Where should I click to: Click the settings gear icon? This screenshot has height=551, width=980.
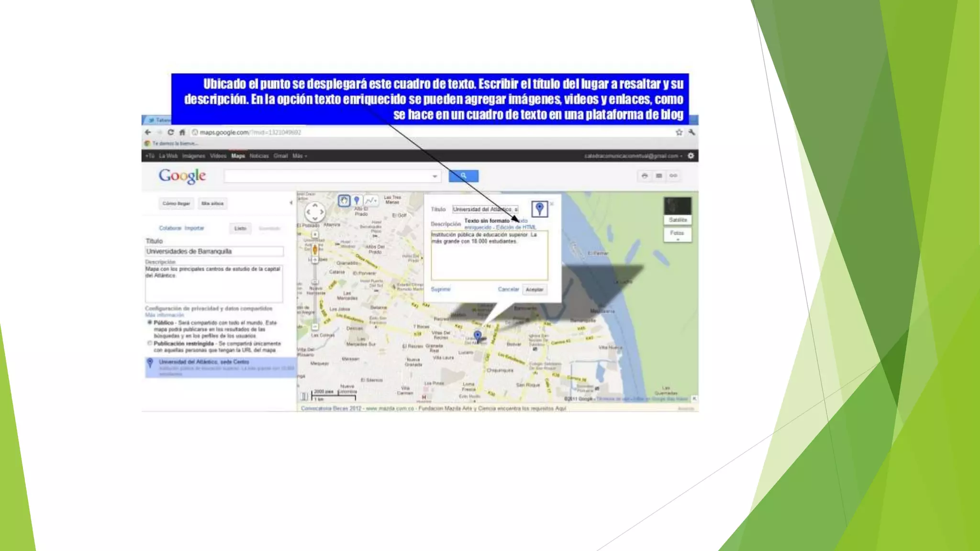click(691, 156)
